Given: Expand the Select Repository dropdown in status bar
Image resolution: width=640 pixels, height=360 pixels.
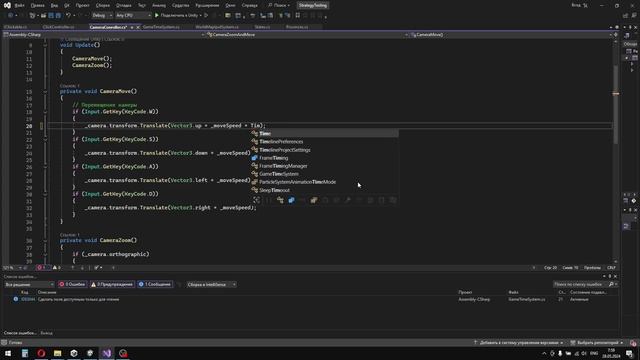Looking at the screenshot, I should tap(597, 343).
